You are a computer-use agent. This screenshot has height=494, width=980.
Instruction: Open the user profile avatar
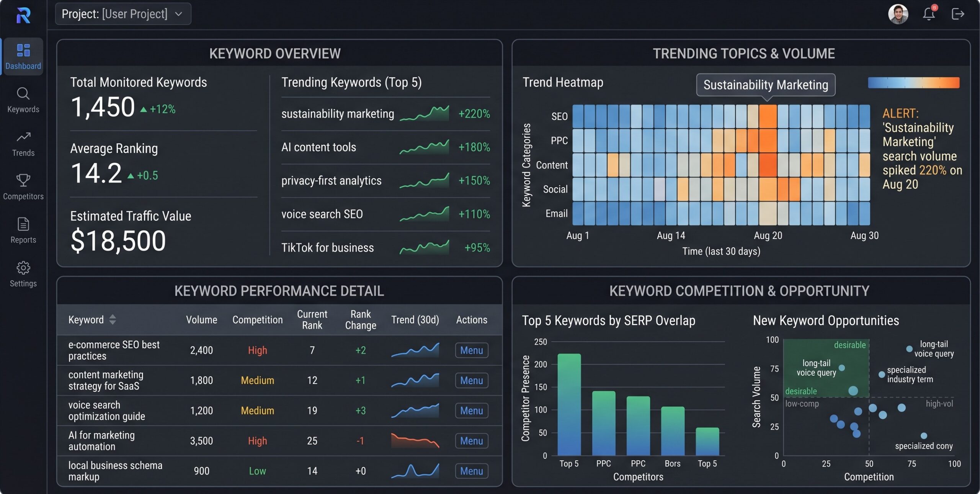pos(898,14)
